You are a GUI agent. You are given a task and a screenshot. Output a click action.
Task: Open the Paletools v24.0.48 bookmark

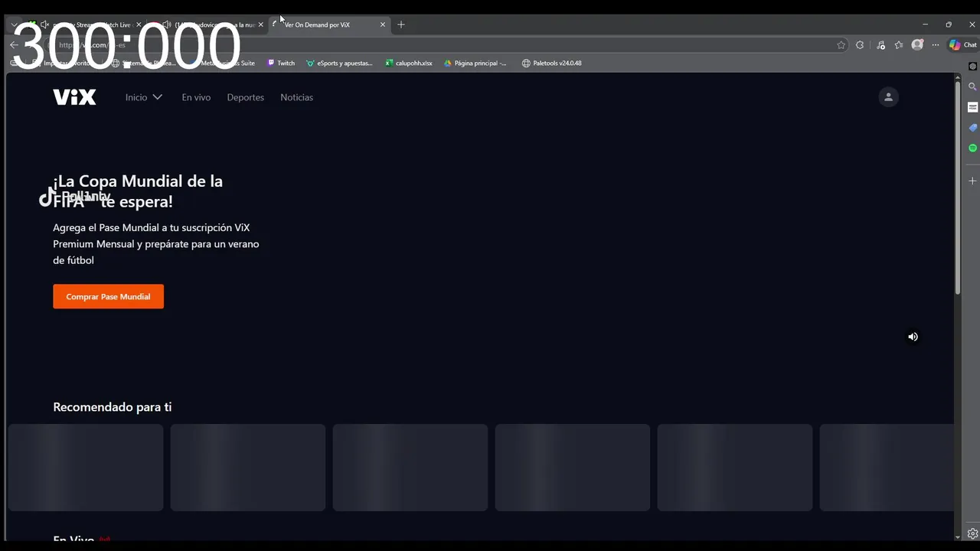pos(551,63)
